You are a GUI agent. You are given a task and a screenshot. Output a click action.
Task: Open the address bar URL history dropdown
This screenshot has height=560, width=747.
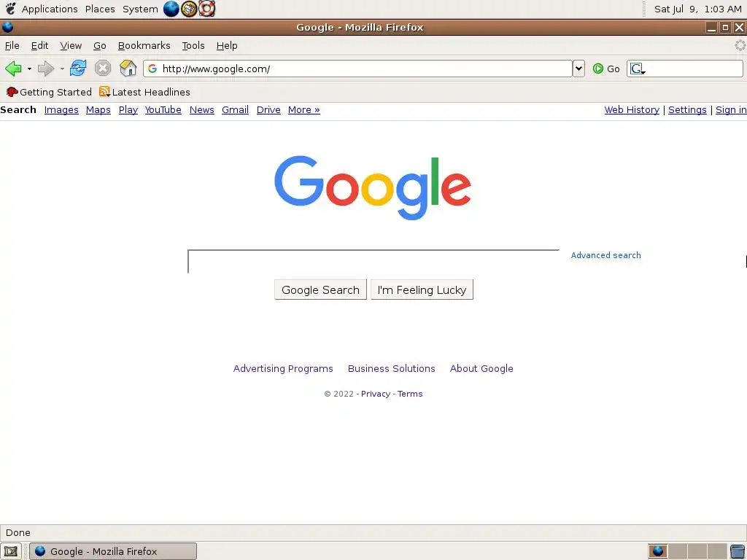click(578, 69)
